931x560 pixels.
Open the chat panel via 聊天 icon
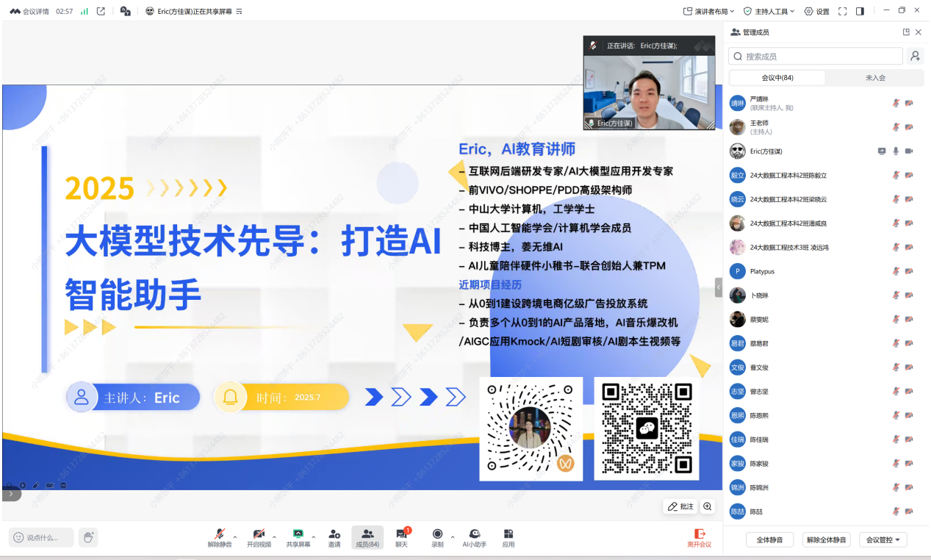coord(403,537)
